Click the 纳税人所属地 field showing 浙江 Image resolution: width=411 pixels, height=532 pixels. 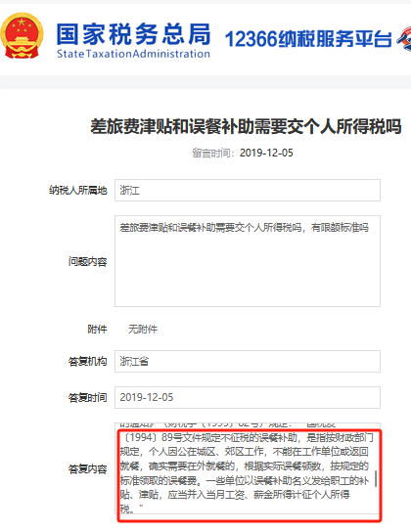click(x=248, y=190)
